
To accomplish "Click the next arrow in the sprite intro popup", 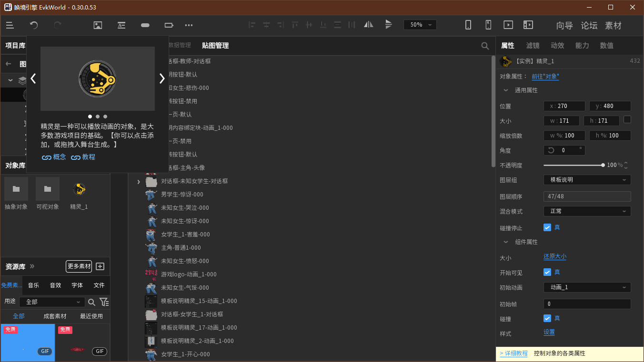I will coord(162,78).
